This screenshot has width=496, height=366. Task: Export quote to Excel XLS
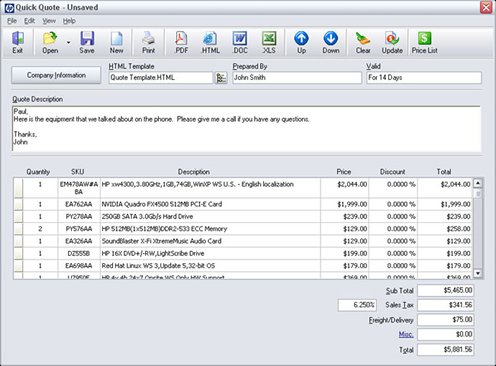click(x=269, y=42)
